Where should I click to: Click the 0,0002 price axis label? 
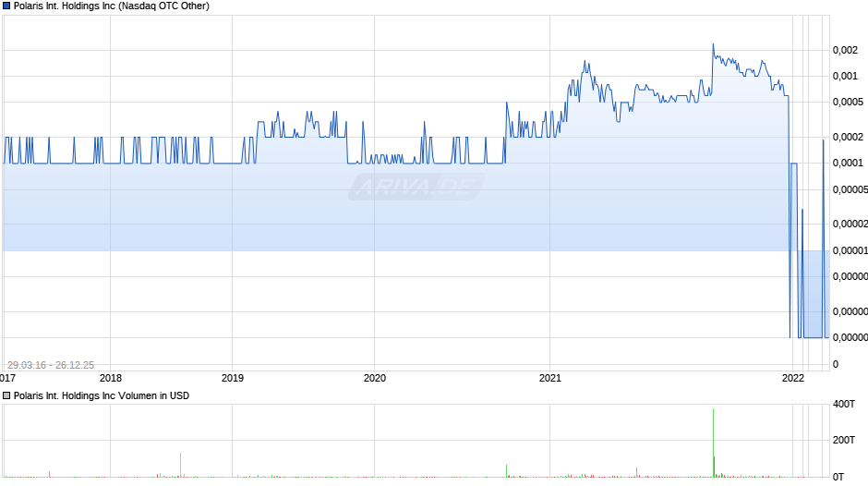[x=848, y=137]
